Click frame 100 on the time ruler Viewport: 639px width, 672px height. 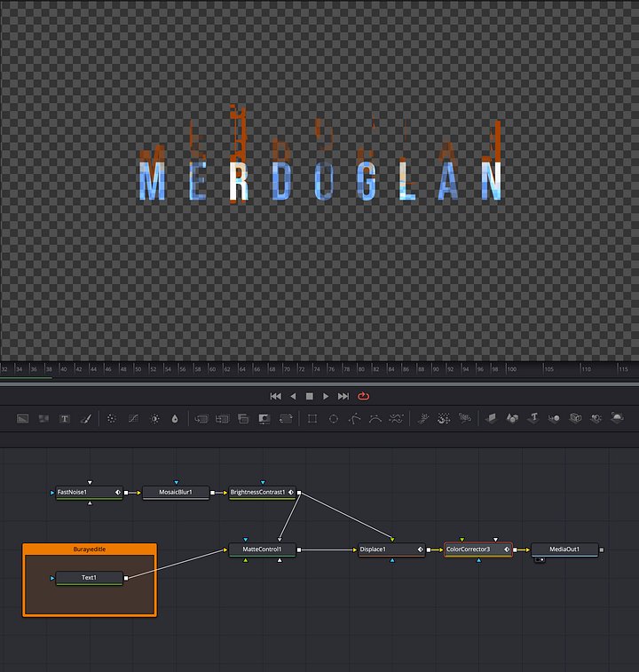point(511,369)
